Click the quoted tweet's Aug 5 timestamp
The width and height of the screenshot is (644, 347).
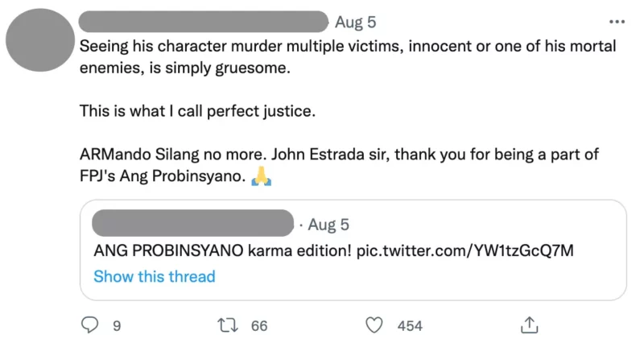pyautogui.click(x=327, y=224)
